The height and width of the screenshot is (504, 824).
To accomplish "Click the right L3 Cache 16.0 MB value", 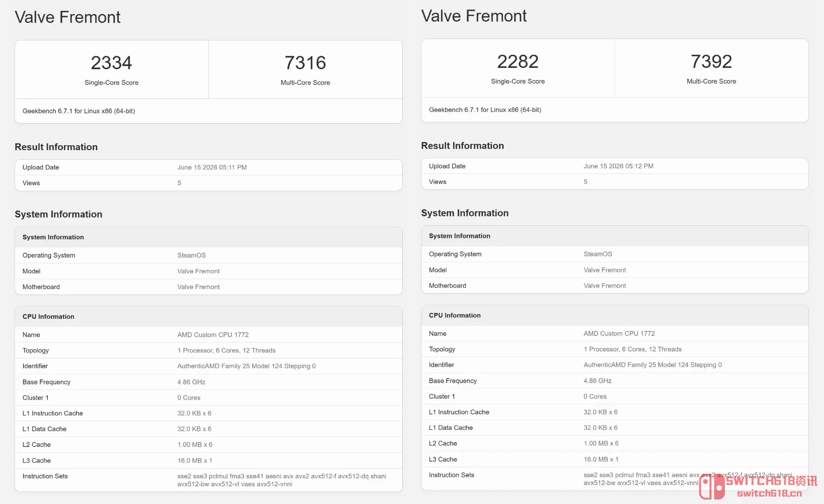I will click(x=601, y=459).
